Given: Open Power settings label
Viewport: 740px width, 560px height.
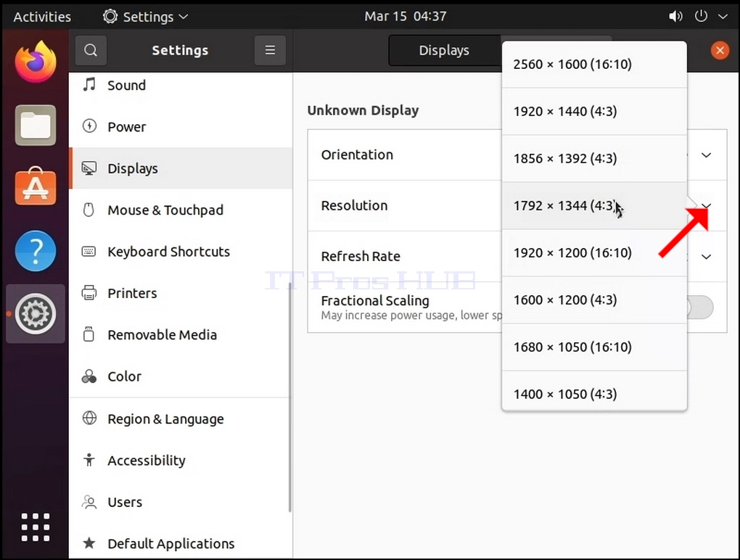Looking at the screenshot, I should [126, 127].
